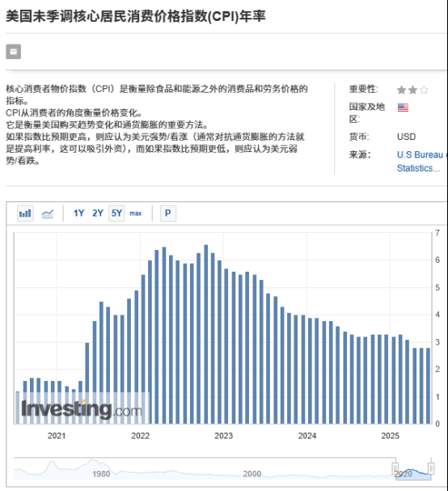Click the highlighted 2020 navigator selection
Image resolution: width=448 pixels, height=491 pixels.
click(x=413, y=474)
